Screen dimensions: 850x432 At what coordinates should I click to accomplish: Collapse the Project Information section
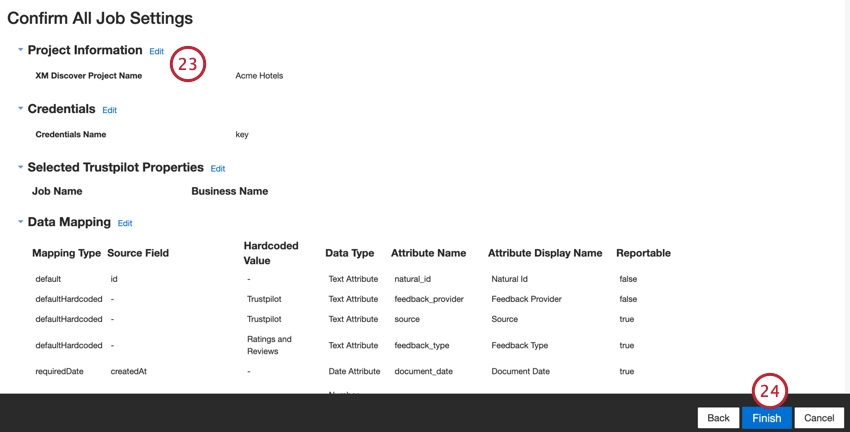pyautogui.click(x=21, y=50)
